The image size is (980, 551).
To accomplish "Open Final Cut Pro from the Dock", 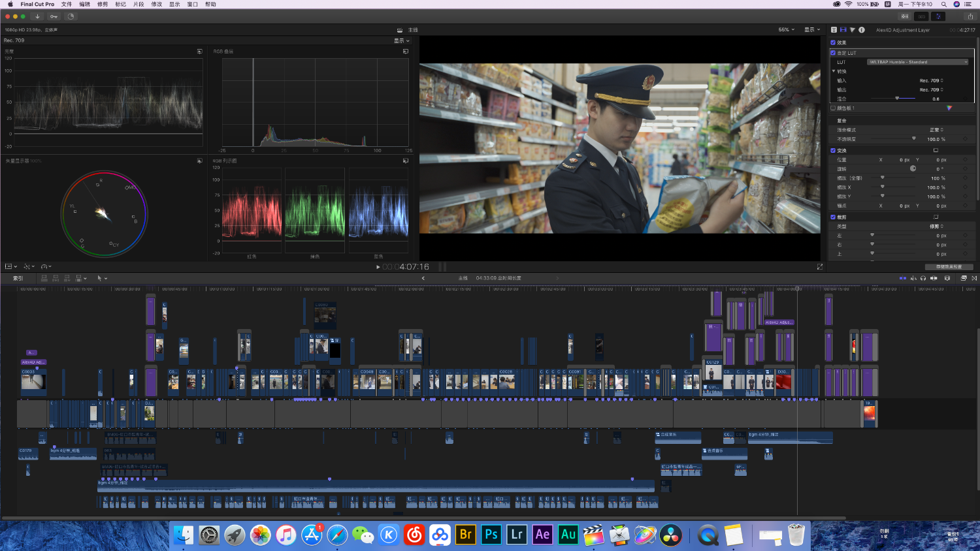I will [x=593, y=535].
